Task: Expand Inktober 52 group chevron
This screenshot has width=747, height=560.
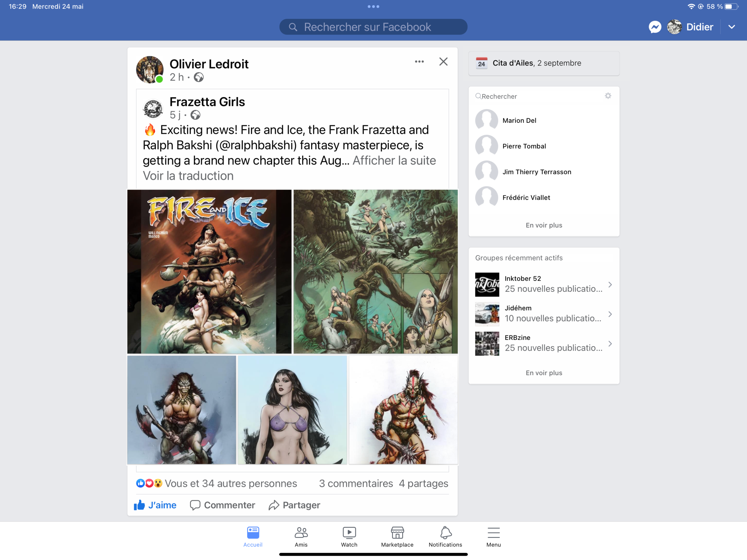Action: (610, 285)
